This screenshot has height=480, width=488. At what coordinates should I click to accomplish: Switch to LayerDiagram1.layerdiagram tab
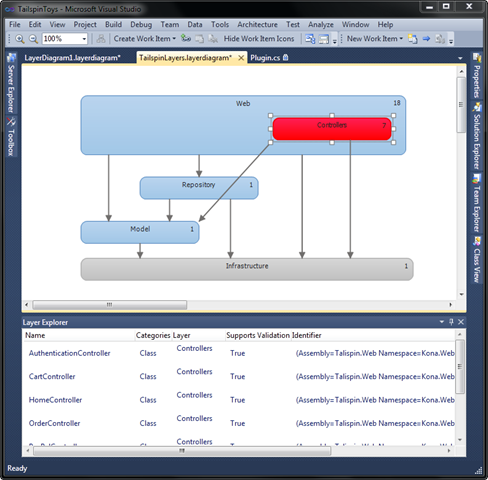click(72, 58)
